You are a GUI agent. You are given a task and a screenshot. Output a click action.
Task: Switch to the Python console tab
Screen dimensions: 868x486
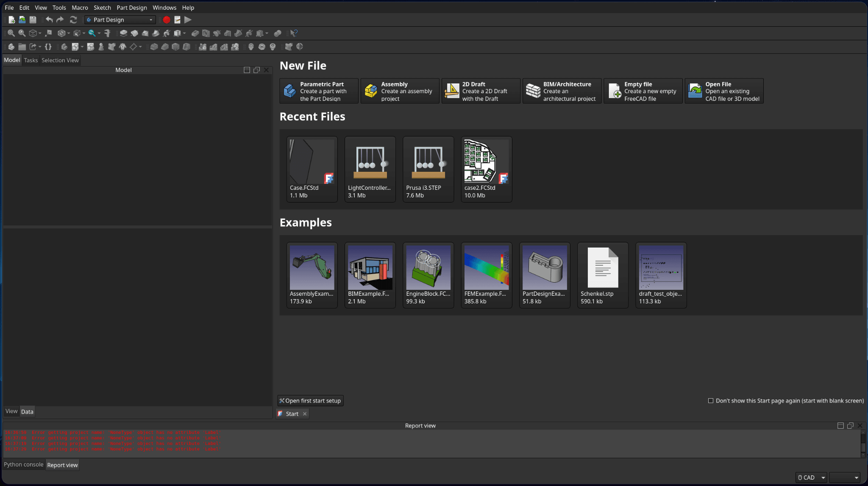tap(24, 464)
